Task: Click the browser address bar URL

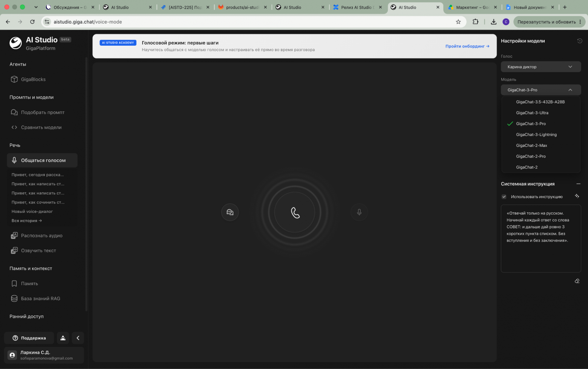Action: click(x=88, y=22)
